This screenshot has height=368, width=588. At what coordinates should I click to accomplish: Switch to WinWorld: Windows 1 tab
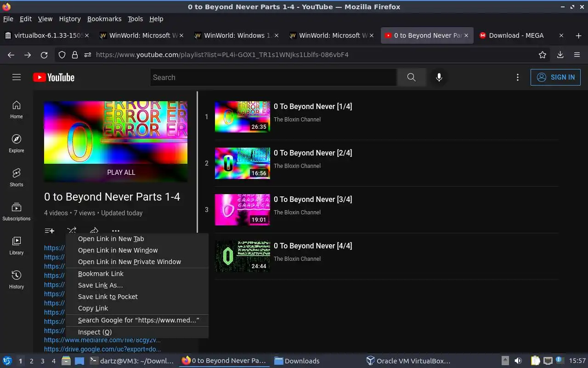tap(236, 35)
